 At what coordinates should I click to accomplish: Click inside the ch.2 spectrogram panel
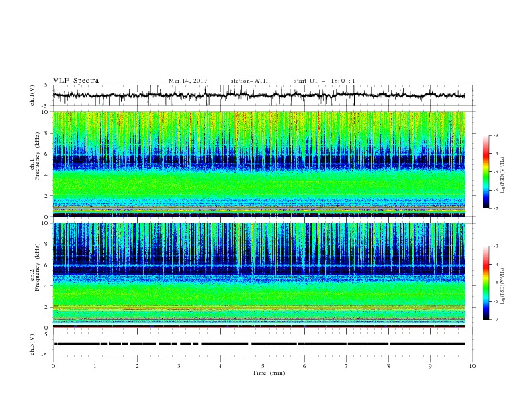[259, 275]
